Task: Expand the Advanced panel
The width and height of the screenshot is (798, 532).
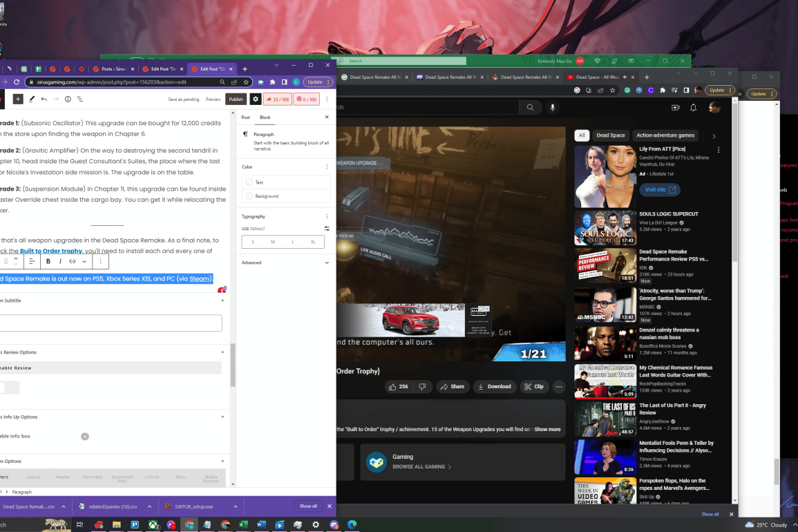Action: [285, 263]
